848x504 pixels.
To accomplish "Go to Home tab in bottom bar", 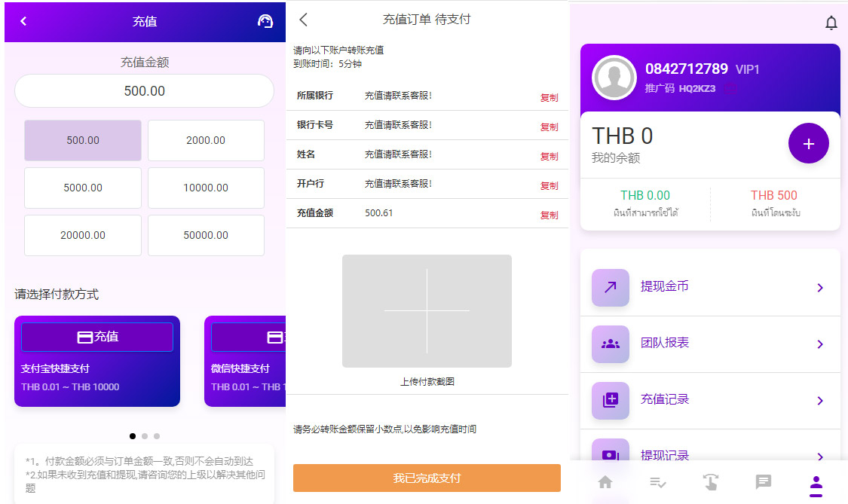I will point(605,482).
